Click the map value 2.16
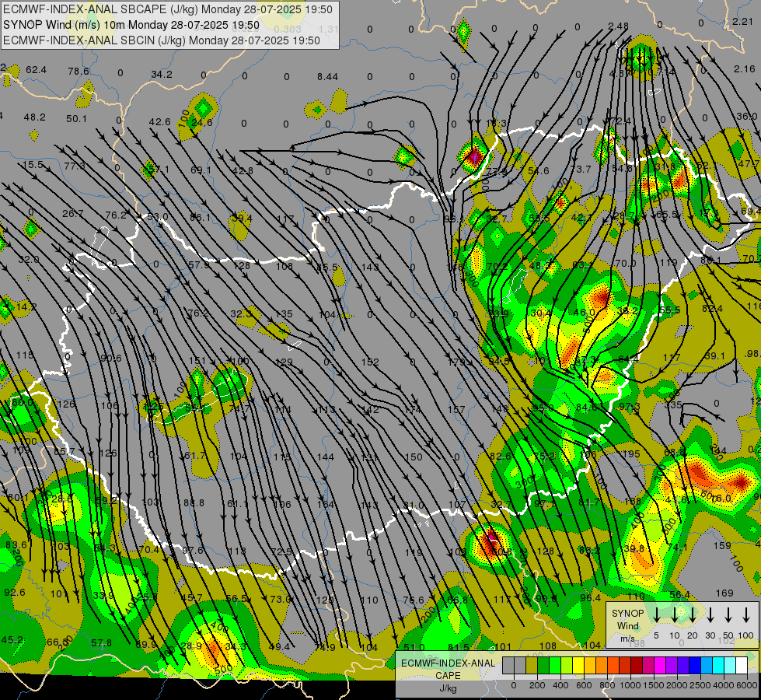This screenshot has height=700, width=761. tap(745, 69)
